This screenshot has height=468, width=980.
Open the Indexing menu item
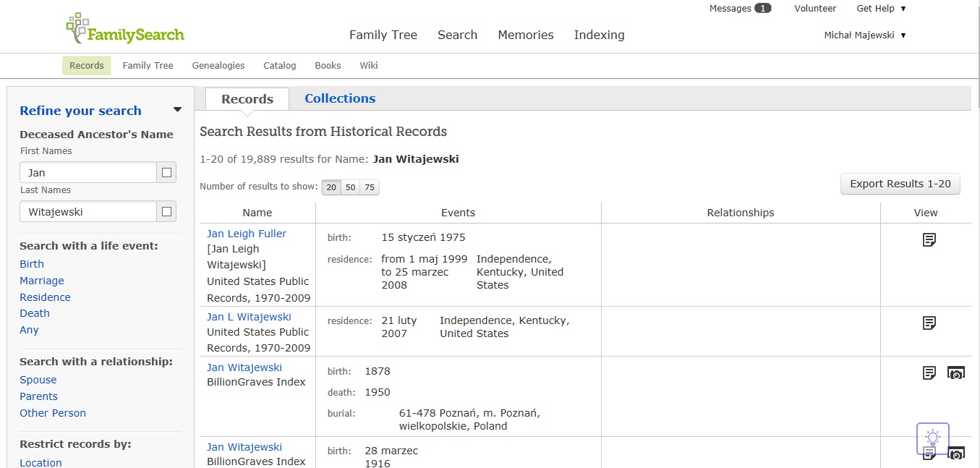tap(599, 35)
